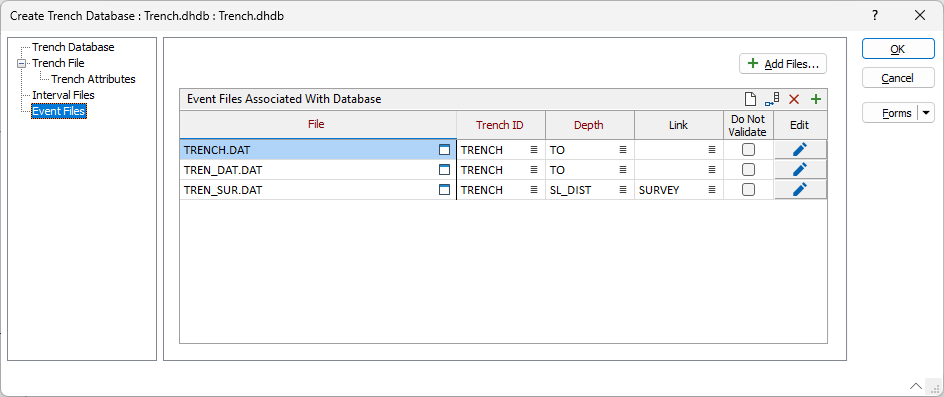Select Trench Attributes tree item
This screenshot has height=397, width=944.
point(93,79)
